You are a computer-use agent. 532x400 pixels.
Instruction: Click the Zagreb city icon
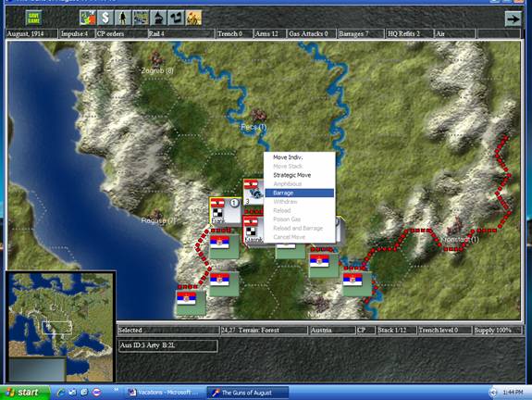[156, 58]
